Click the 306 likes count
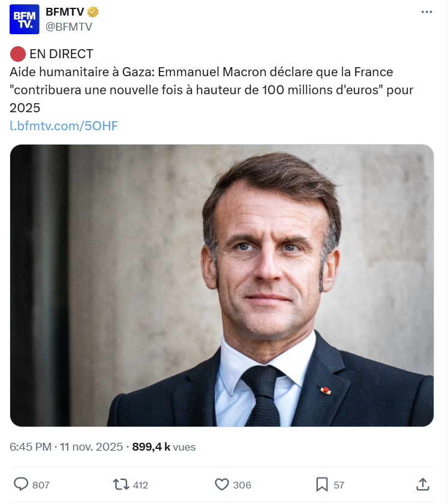 [x=242, y=485]
